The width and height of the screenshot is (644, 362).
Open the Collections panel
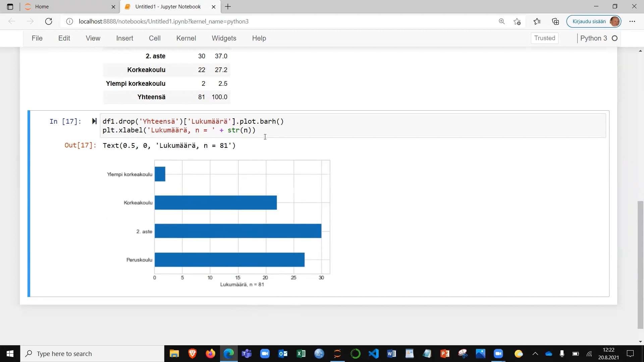coord(555,21)
